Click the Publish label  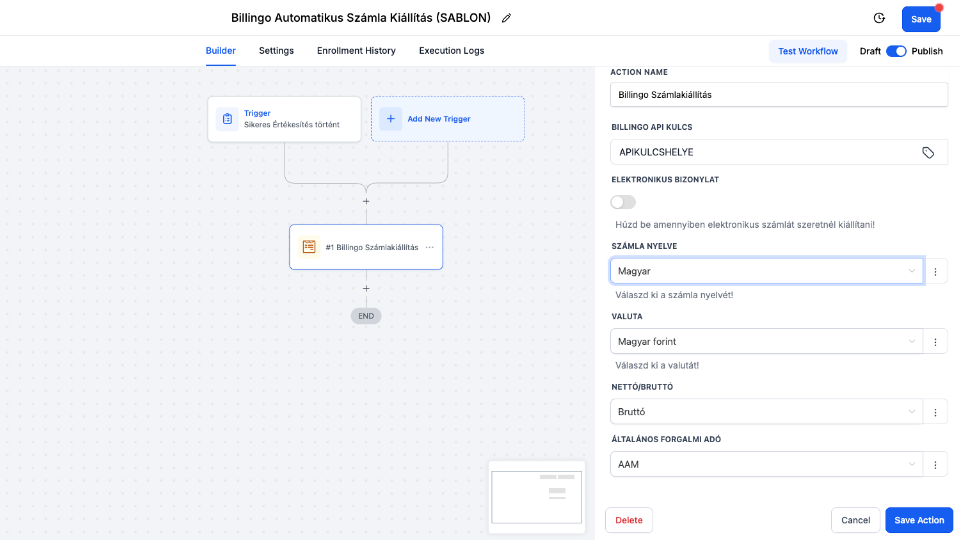click(x=927, y=51)
